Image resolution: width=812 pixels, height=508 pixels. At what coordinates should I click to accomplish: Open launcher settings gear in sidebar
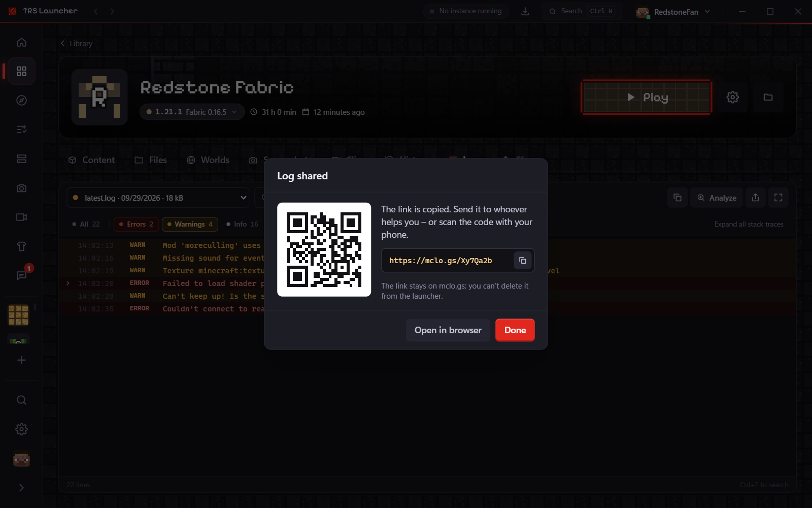click(21, 429)
